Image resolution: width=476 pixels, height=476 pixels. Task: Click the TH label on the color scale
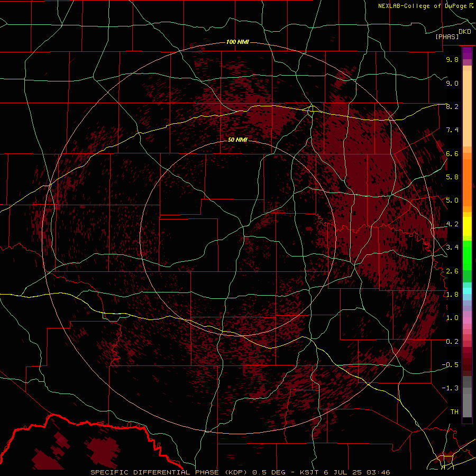[x=454, y=412]
